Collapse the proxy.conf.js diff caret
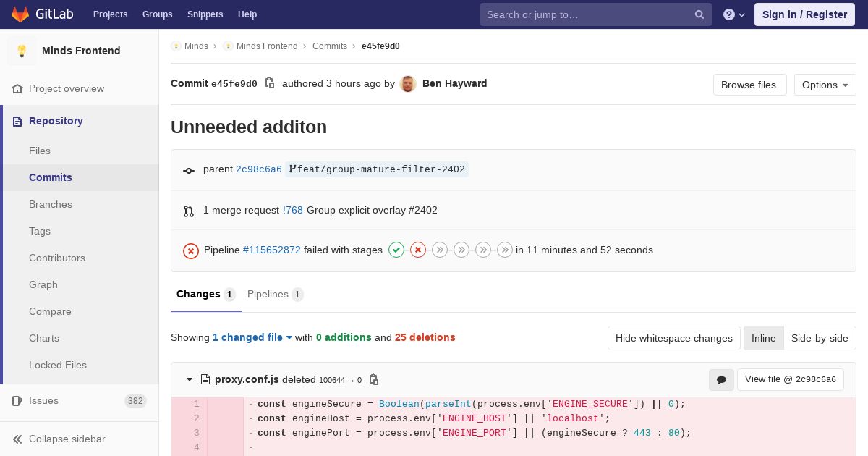The image size is (868, 456). click(x=190, y=379)
